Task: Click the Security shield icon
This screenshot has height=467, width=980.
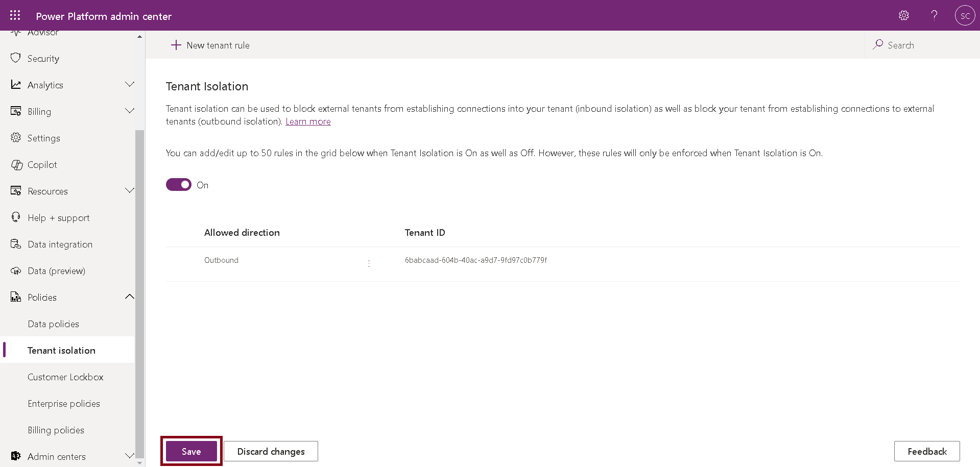Action: coord(16,58)
